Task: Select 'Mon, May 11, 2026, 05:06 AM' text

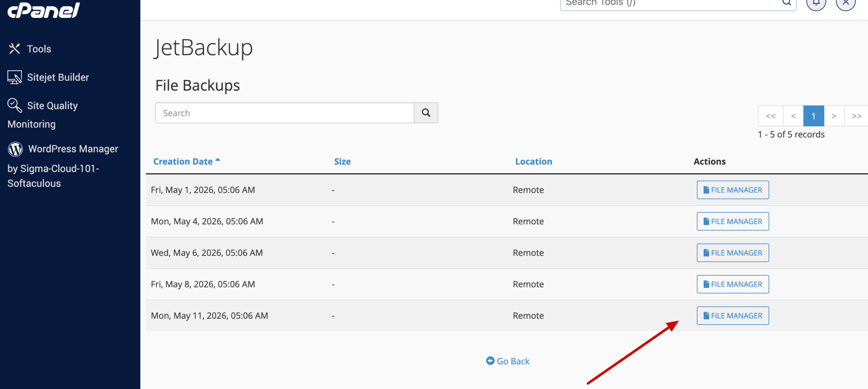Action: tap(210, 316)
